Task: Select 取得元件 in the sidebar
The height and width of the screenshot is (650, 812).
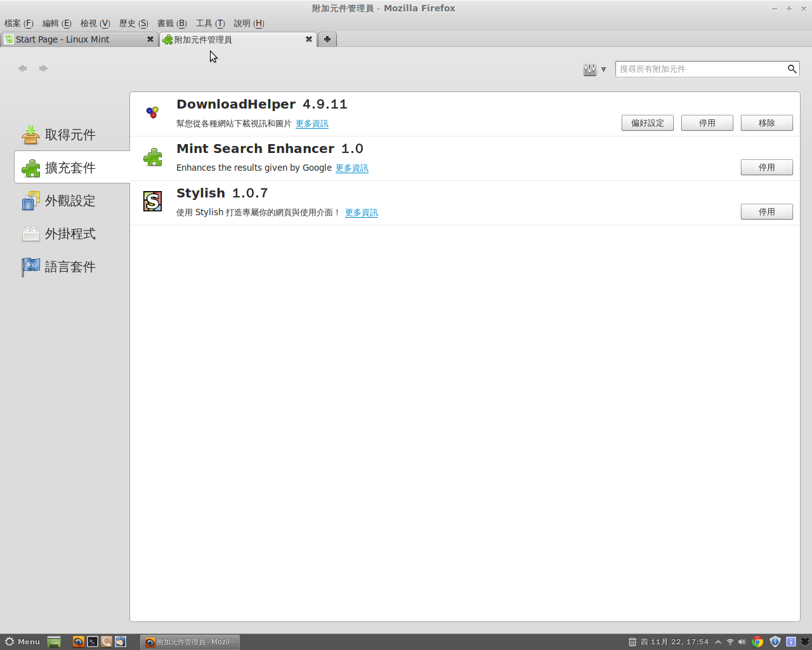Action: pos(72,135)
